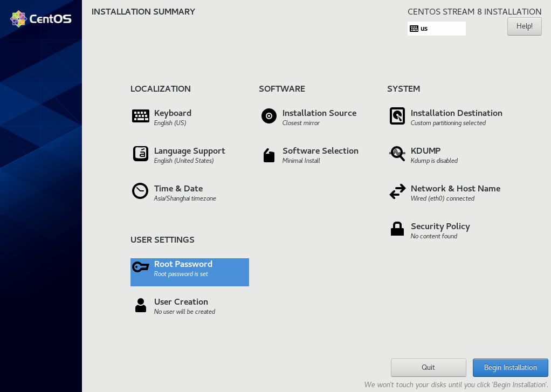Screen dimensions: 551x392
Task: Open the Software Selection package icon
Action: coord(269,155)
